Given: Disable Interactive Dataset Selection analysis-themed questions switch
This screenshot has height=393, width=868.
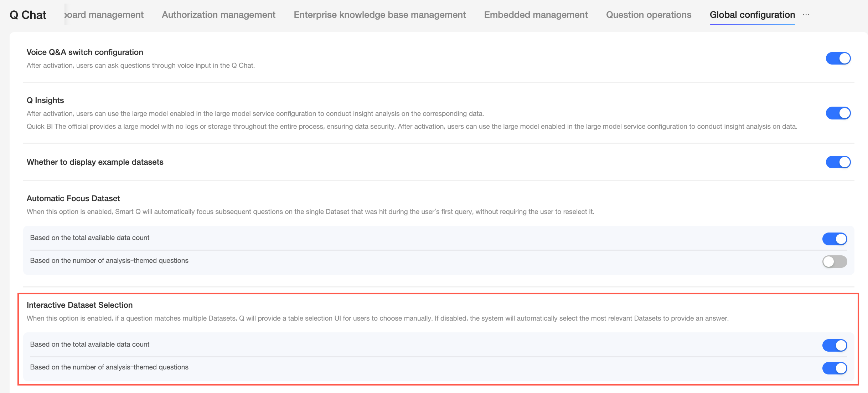Looking at the screenshot, I should coord(835,368).
